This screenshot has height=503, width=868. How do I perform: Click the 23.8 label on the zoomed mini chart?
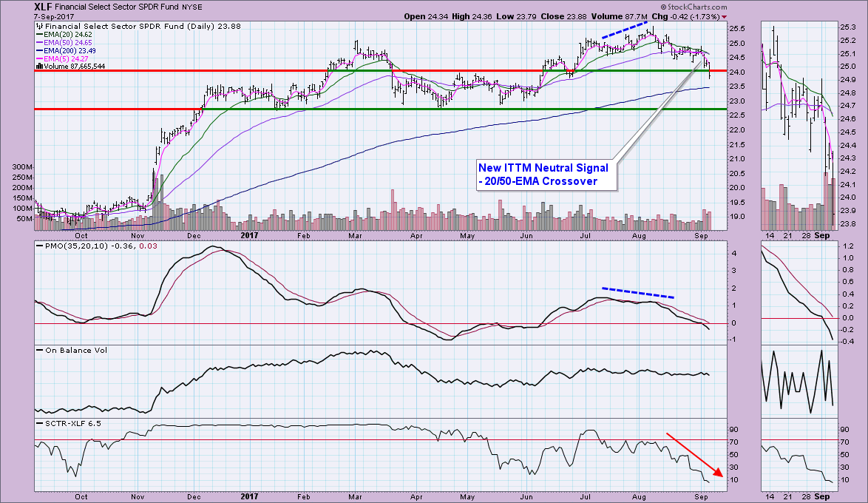tap(847, 224)
